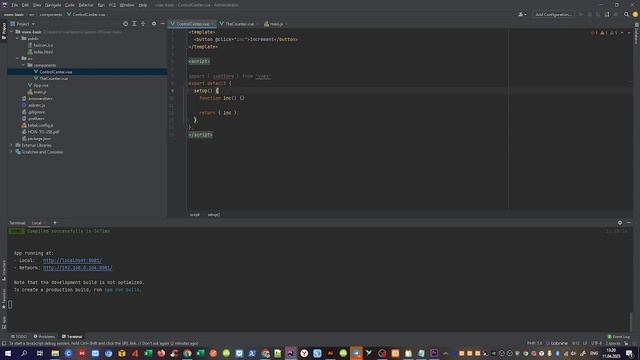Open the Edit menu
Screen dimensions: 640x360
coord(25,5)
